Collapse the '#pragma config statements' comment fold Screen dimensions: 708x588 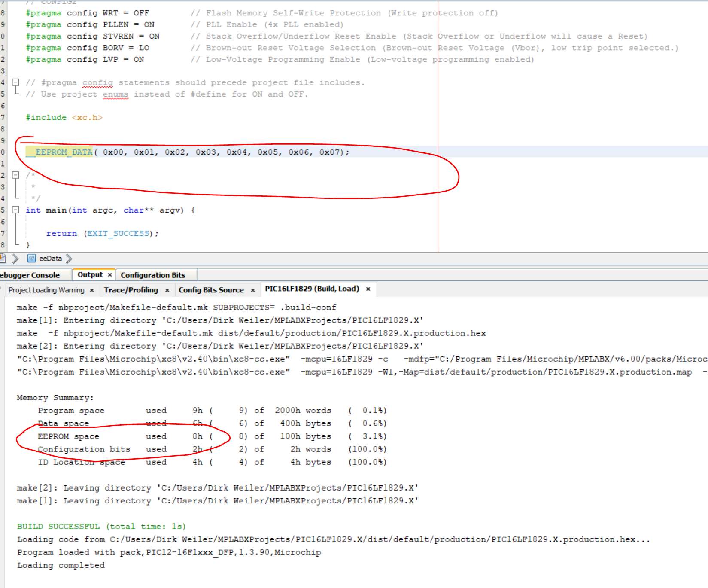[15, 82]
